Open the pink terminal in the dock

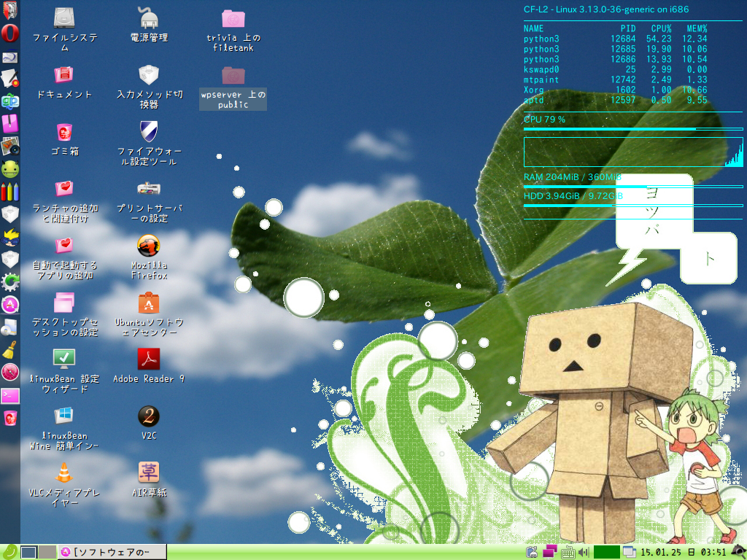(x=9, y=395)
